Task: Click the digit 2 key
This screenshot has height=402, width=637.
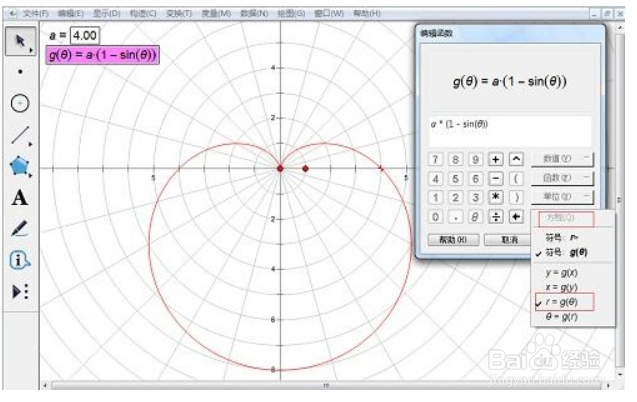Action: pos(455,197)
